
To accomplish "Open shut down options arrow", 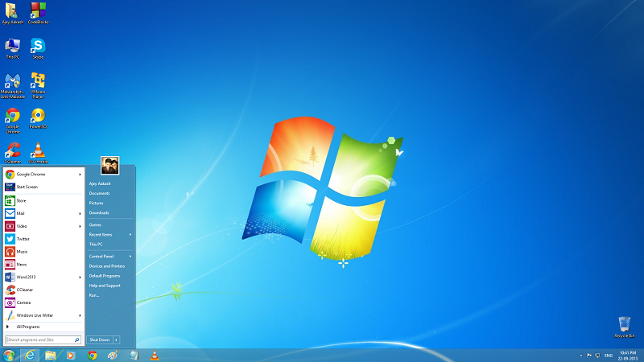I will (x=117, y=339).
